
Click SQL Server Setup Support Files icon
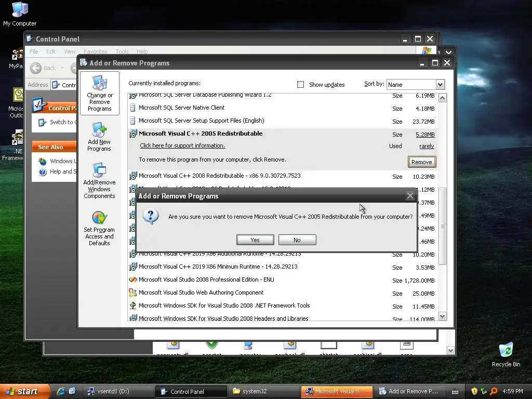coord(132,121)
